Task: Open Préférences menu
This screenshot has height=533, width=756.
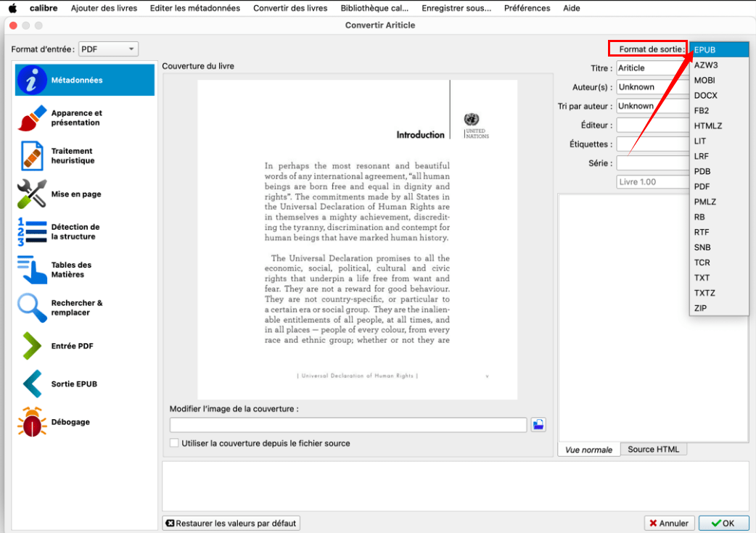Action: (x=527, y=8)
